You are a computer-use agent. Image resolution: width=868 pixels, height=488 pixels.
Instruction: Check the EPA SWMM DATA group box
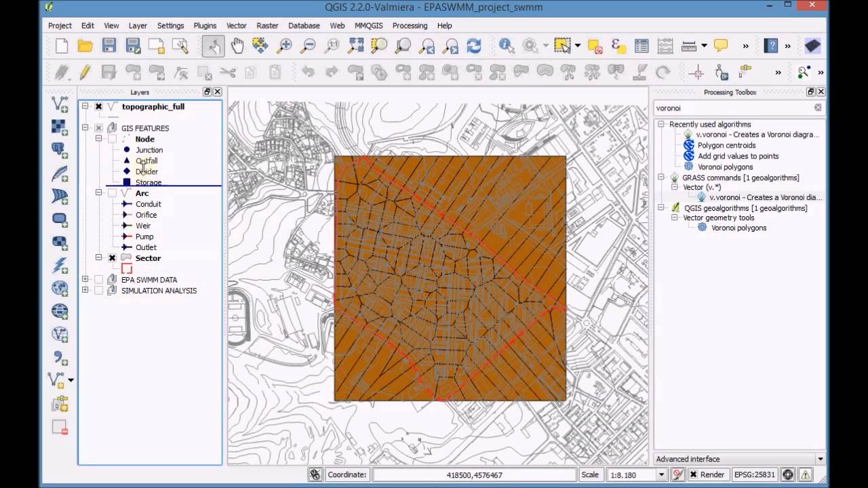(x=98, y=280)
